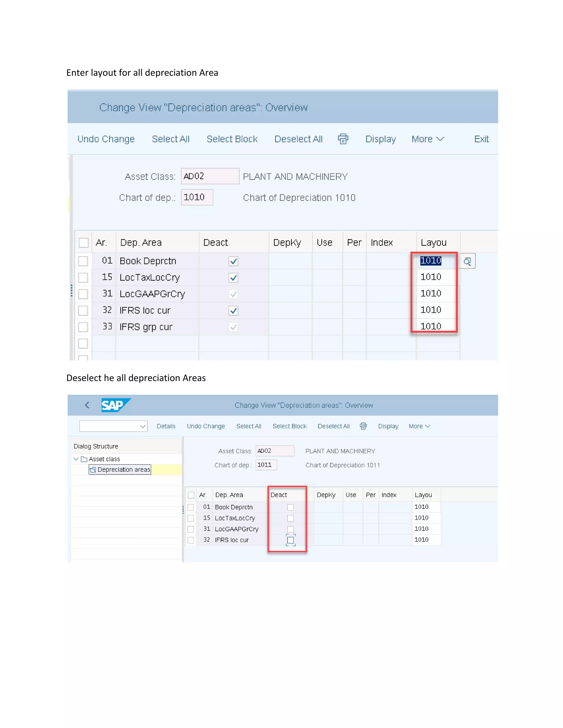The width and height of the screenshot is (563, 728).
Task: Toggle Deact for 31 LocGAAPGrCry lower table
Action: coord(291,529)
